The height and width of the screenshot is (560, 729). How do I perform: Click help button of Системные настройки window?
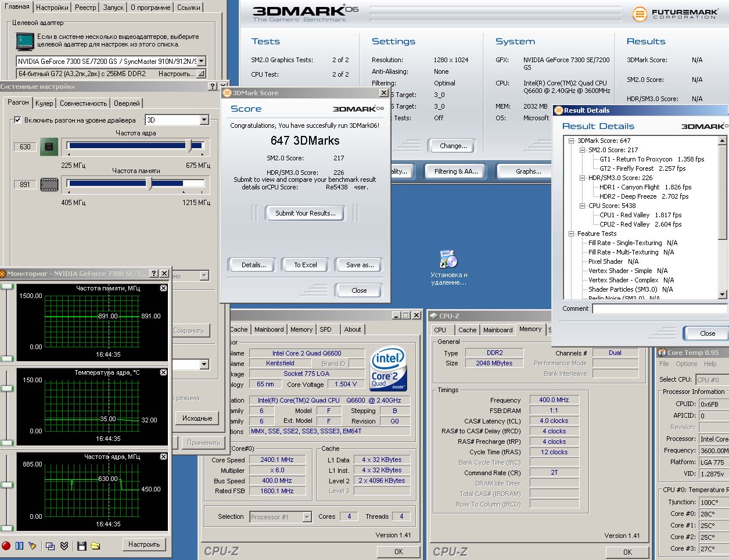point(213,86)
